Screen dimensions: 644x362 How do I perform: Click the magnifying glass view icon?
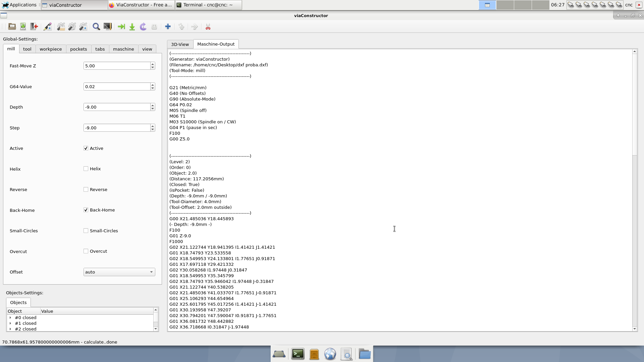pyautogui.click(x=96, y=27)
